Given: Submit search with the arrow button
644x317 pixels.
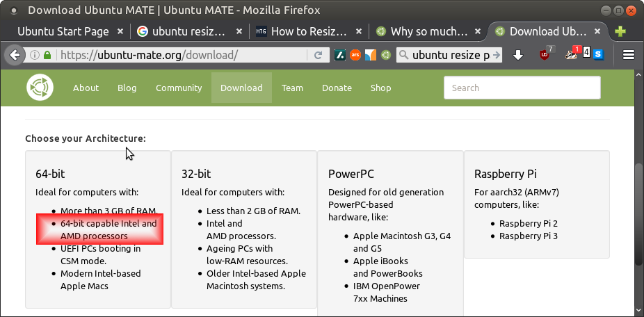Looking at the screenshot, I should coord(496,55).
